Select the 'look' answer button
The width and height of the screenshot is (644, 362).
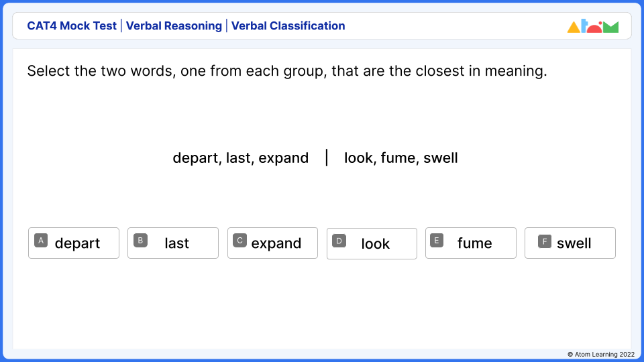tap(372, 243)
